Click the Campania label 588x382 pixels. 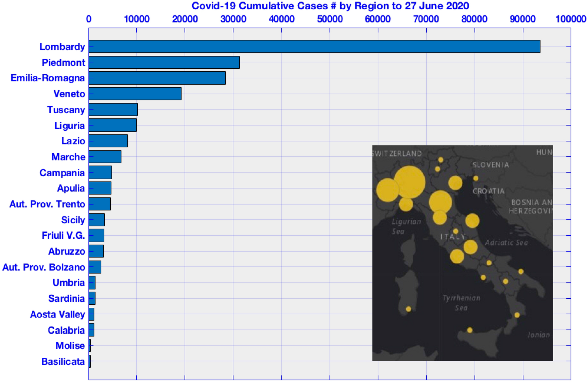[x=62, y=173]
